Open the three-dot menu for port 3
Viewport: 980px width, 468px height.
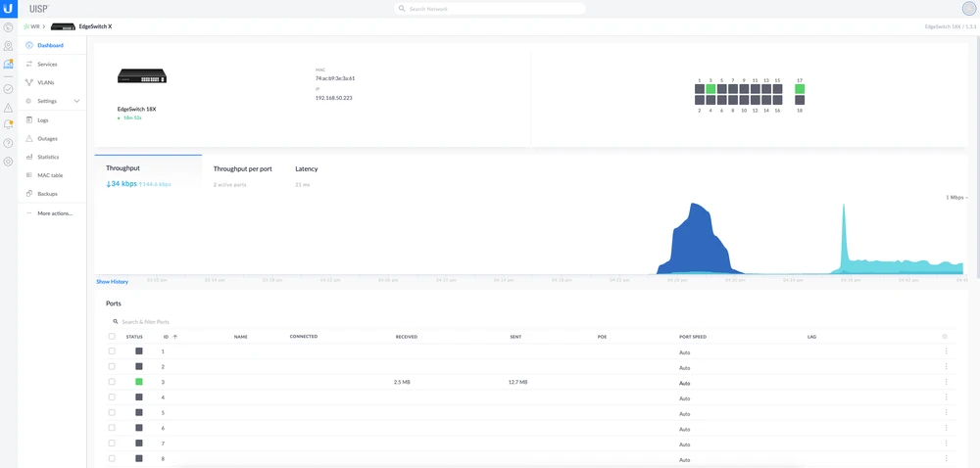[x=946, y=382]
